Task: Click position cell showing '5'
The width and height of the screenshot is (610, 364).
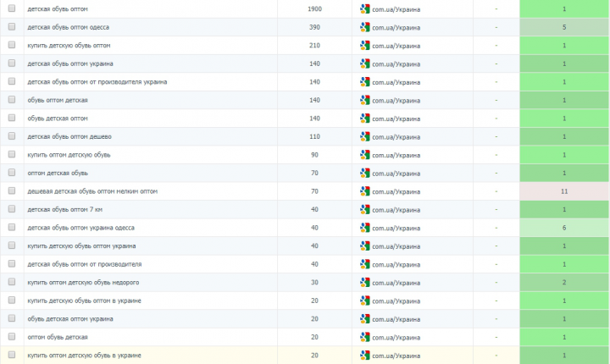Action: click(564, 27)
